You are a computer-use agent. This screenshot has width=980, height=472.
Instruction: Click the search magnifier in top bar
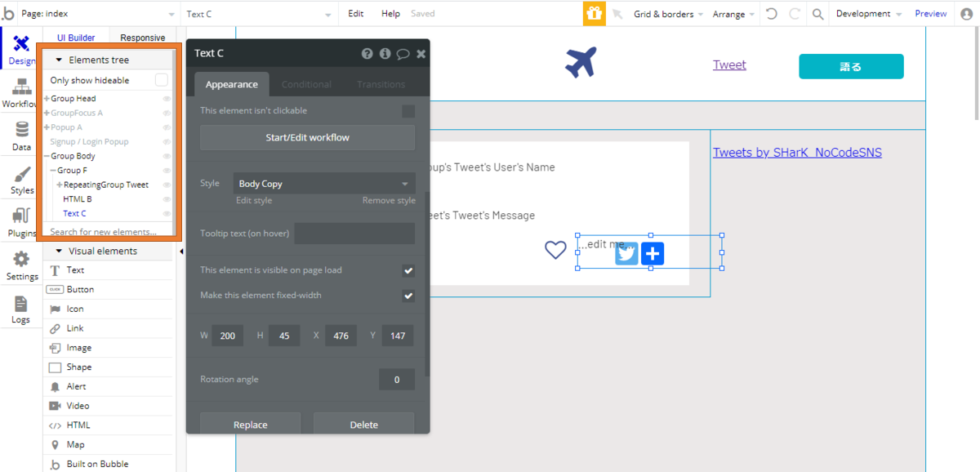[x=817, y=14]
